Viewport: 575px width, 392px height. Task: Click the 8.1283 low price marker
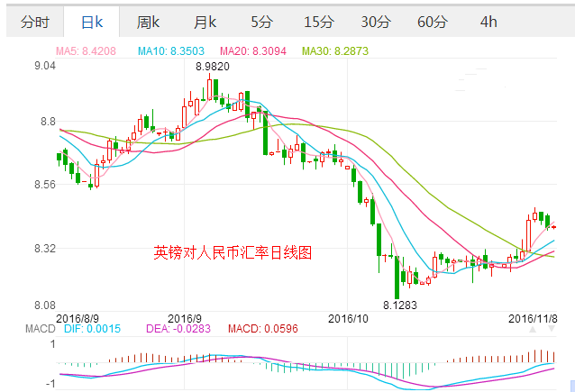pos(400,305)
